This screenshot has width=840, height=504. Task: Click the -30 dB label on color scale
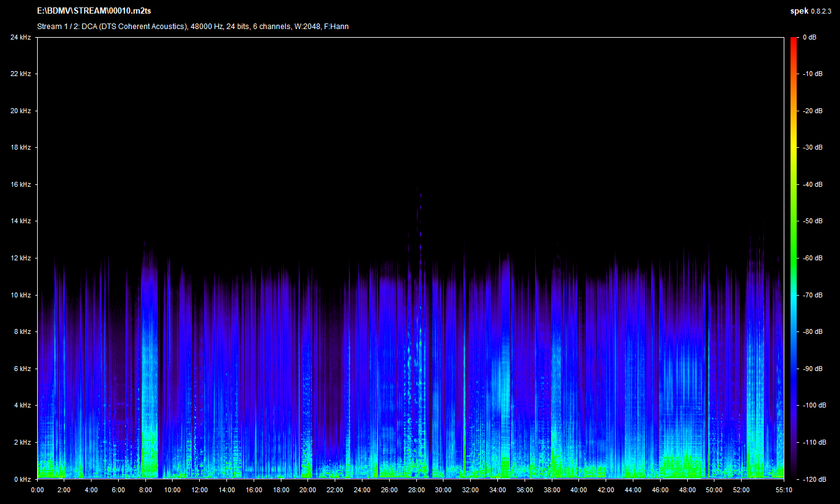click(812, 148)
